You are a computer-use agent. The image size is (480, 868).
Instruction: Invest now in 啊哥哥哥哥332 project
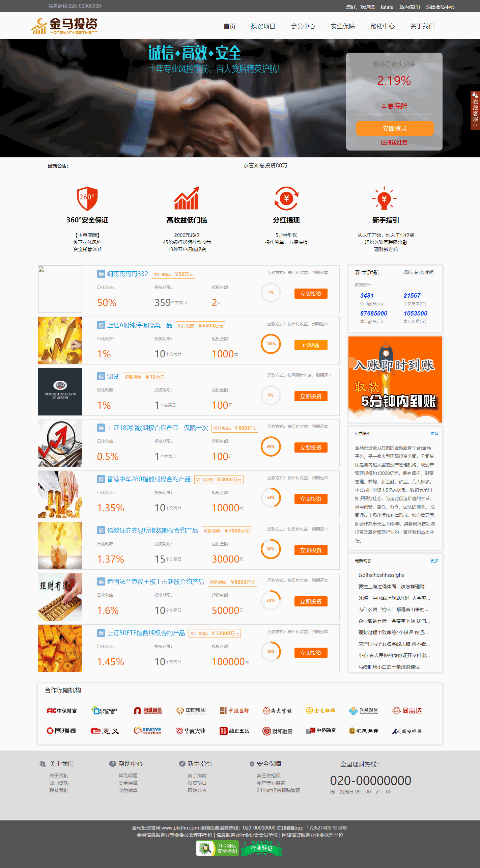coord(311,294)
